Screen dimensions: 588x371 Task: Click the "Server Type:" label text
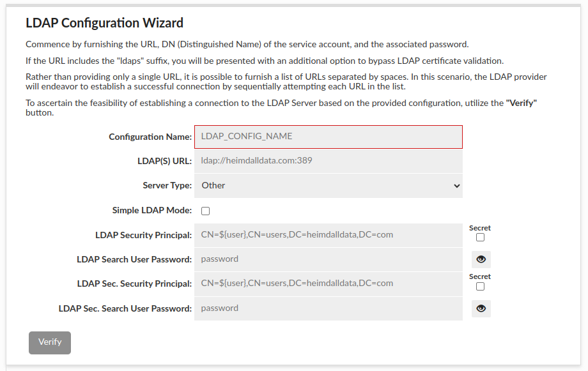pos(167,186)
